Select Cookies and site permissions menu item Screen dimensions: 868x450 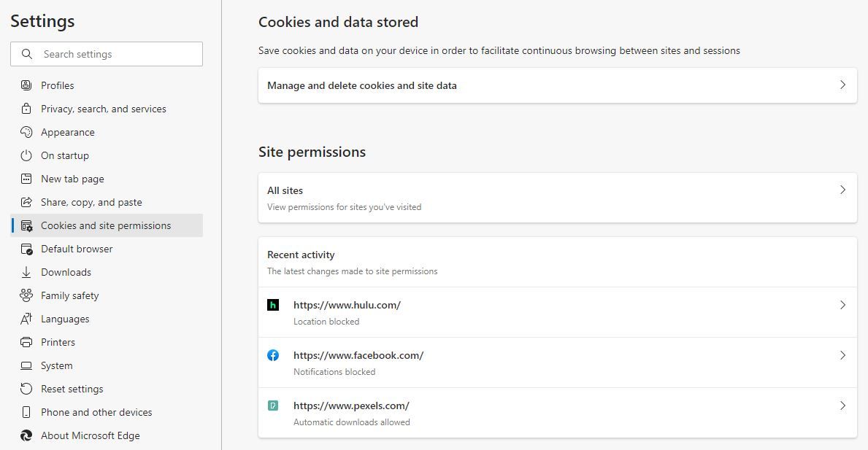click(106, 225)
